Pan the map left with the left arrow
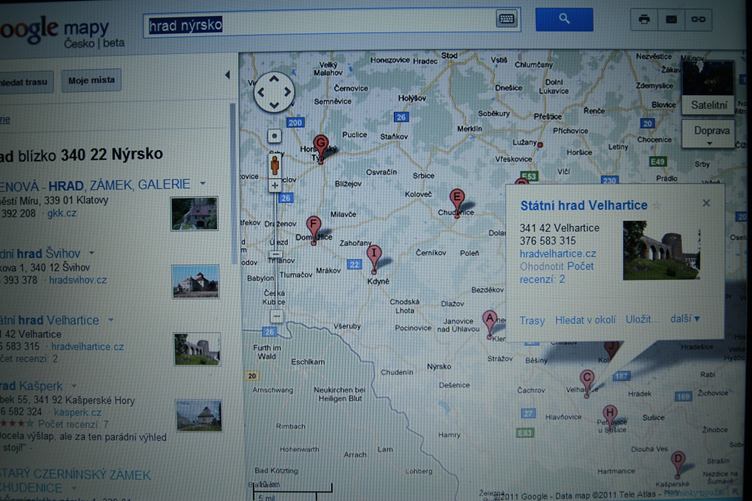The height and width of the screenshot is (501, 752). tap(261, 92)
